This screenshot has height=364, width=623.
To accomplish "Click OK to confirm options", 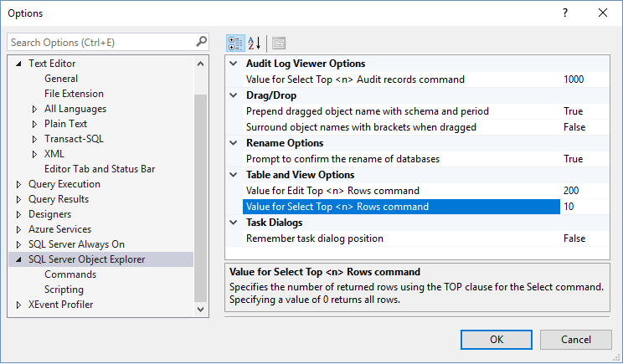I will coord(497,339).
